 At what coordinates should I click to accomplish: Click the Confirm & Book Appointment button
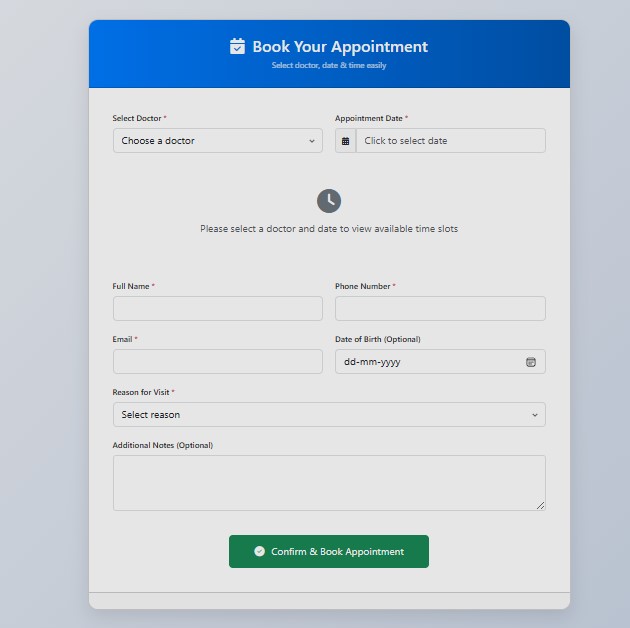click(x=329, y=551)
